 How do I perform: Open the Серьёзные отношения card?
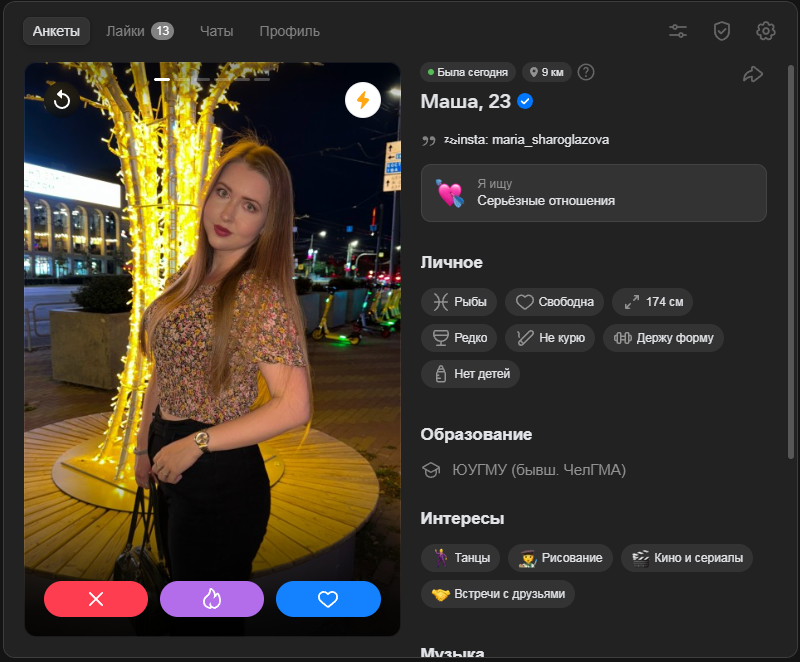click(x=593, y=193)
